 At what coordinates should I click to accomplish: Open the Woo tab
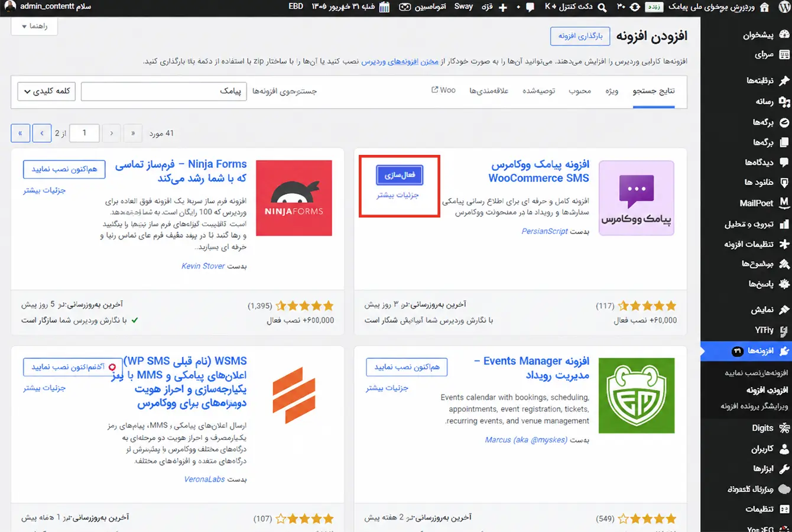coord(443,90)
